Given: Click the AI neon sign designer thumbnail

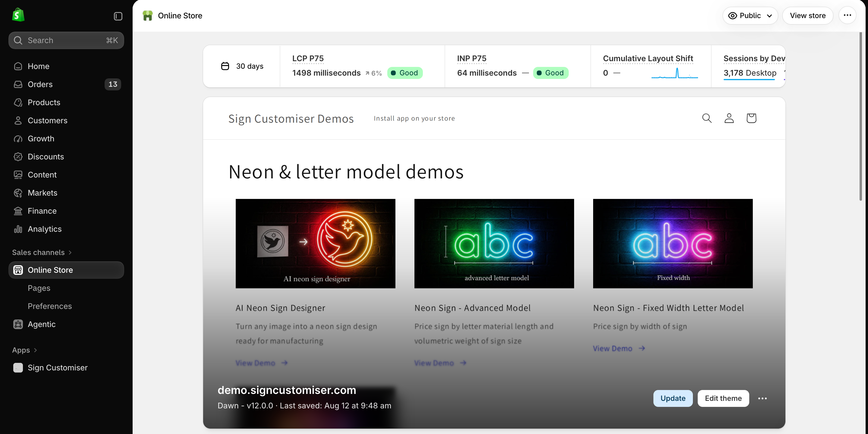Looking at the screenshot, I should tap(315, 244).
